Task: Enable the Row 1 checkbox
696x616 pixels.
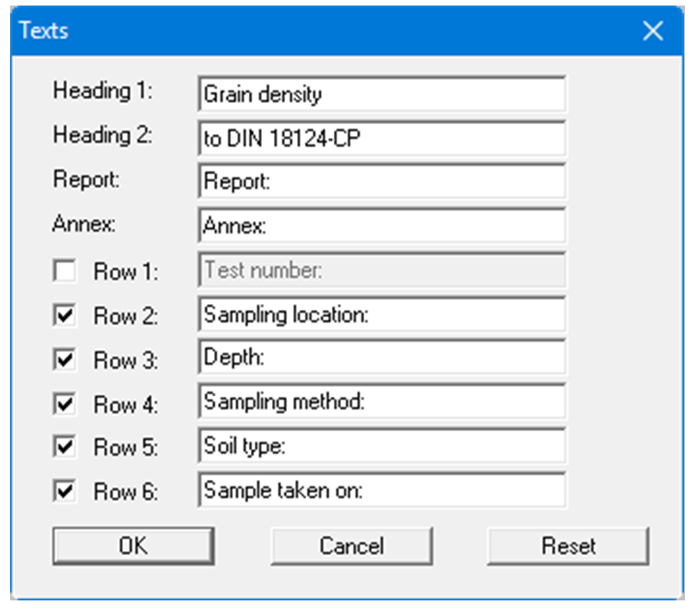Action: [64, 271]
